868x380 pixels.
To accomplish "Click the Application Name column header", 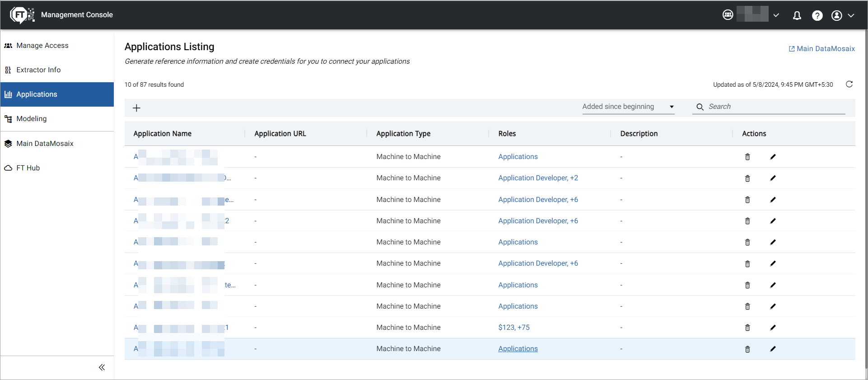I will (163, 134).
